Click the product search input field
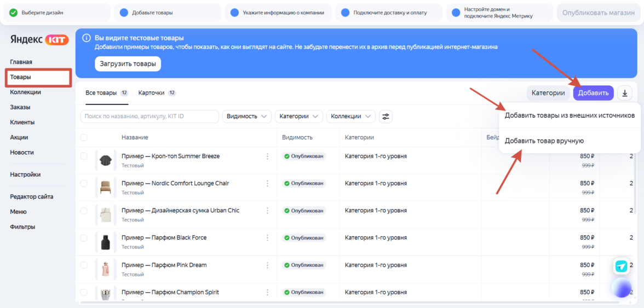The height and width of the screenshot is (308, 644). (150, 117)
